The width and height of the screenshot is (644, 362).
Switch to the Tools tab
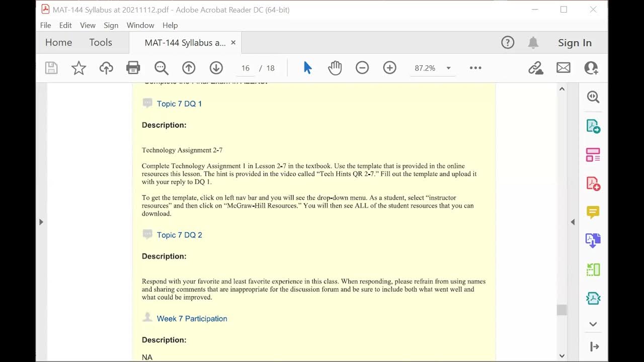tap(101, 43)
